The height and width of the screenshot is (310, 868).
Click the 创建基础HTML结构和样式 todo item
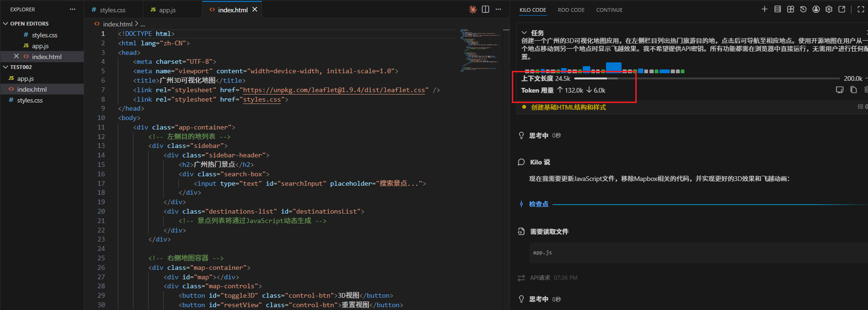568,107
